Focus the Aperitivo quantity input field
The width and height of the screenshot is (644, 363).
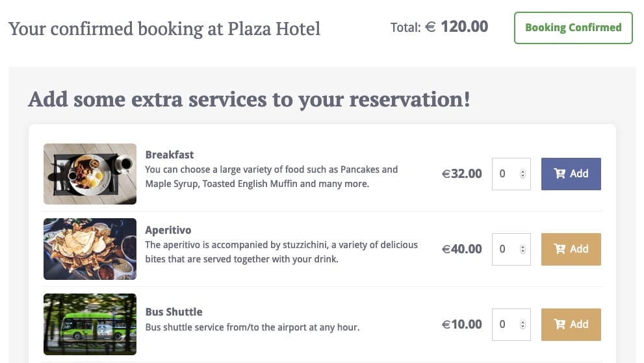(x=506, y=249)
